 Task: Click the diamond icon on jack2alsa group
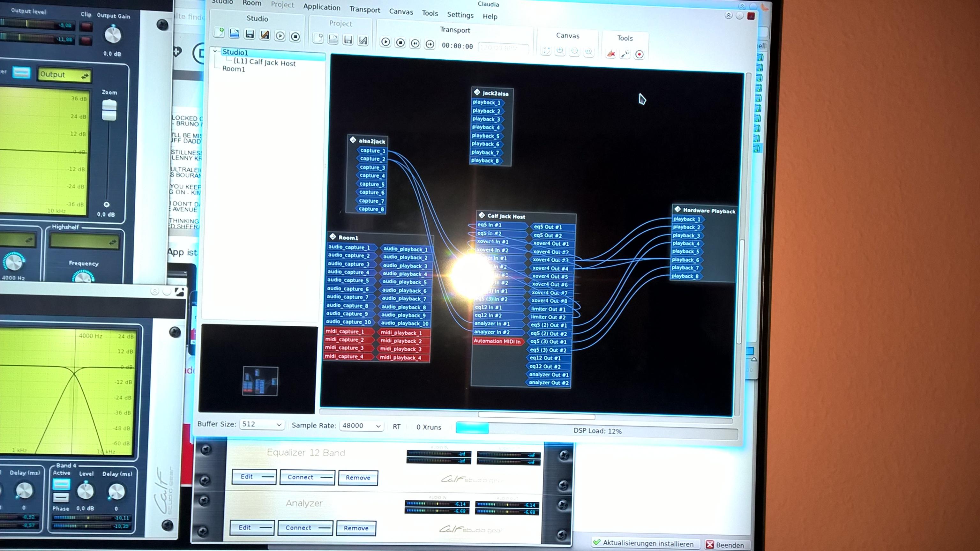[x=477, y=92]
